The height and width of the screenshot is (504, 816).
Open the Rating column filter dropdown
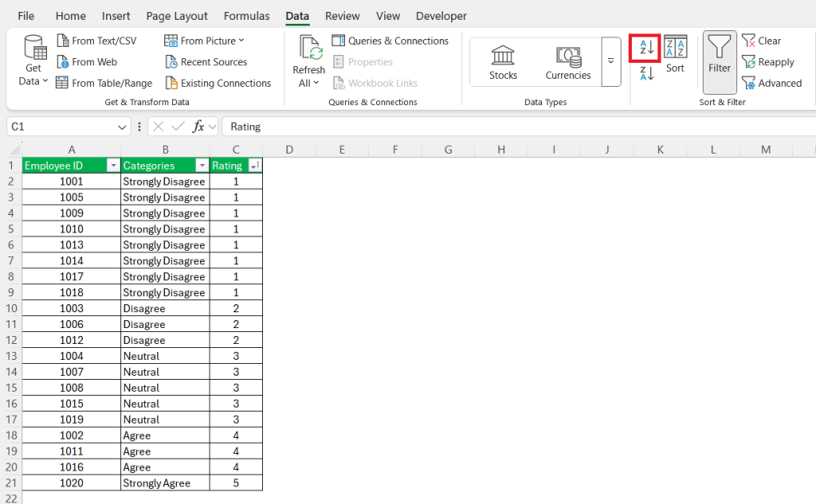pos(254,165)
